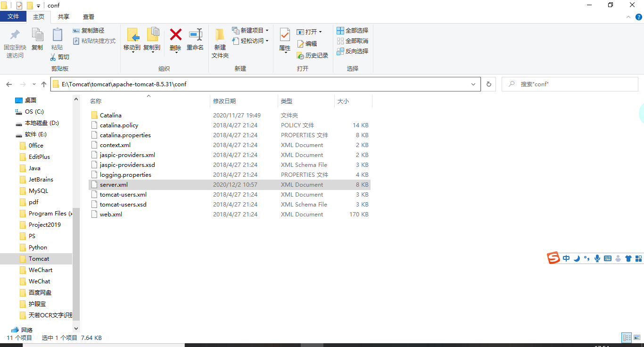Switch to the large icons view in status bar

(637, 338)
